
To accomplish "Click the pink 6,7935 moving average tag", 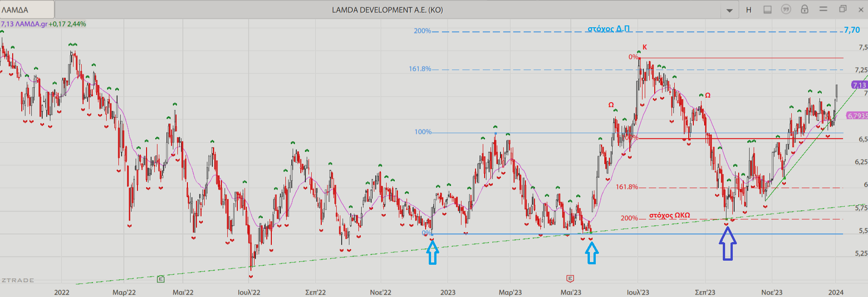I will (x=858, y=116).
